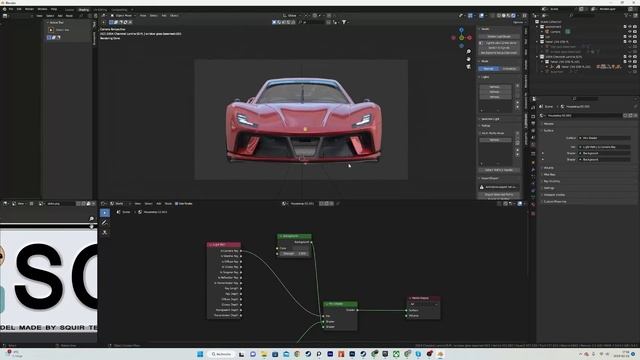
Task: Click the new world datablock icon in properties
Action: pos(630,116)
